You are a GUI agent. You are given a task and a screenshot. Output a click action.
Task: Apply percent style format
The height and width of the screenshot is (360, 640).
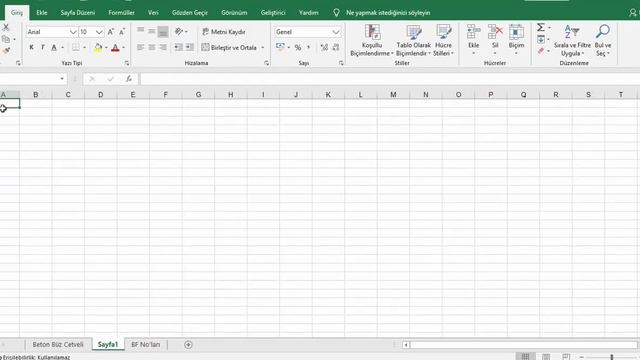(x=298, y=48)
